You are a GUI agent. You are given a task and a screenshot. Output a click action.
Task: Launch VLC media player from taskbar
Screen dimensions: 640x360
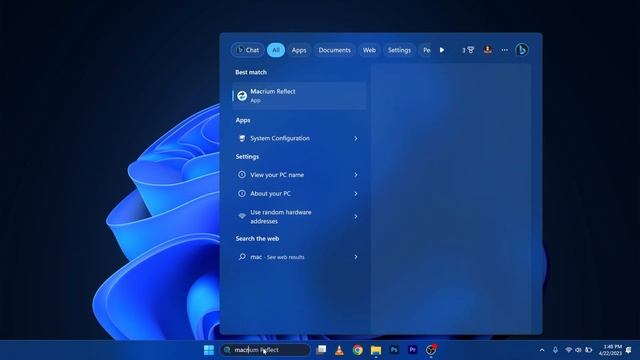pos(339,350)
